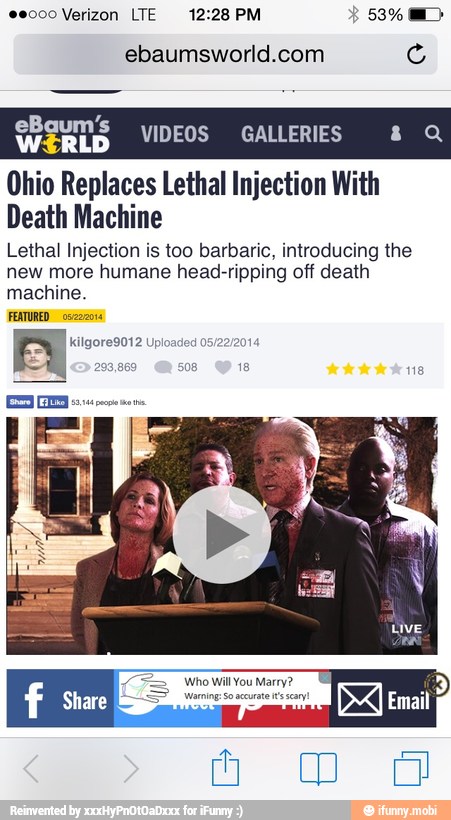Rate the video using star rating
Image resolution: width=451 pixels, height=820 pixels.
(364, 369)
